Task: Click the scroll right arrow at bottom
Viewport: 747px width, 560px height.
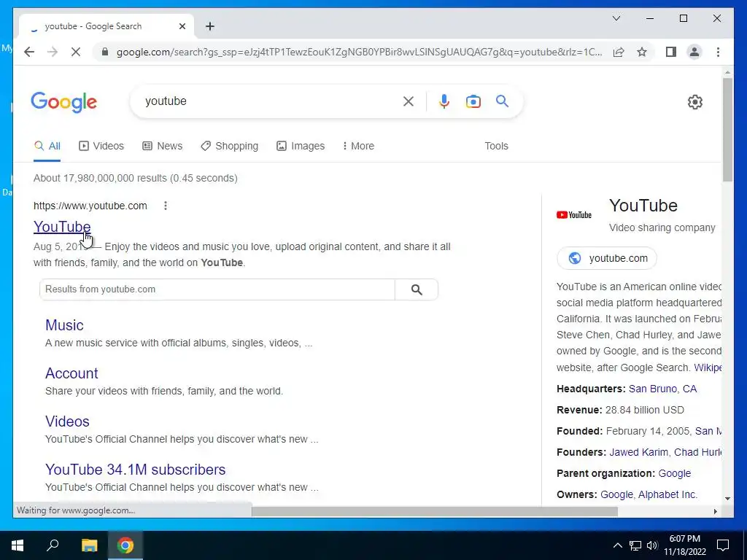Action: pos(715,511)
